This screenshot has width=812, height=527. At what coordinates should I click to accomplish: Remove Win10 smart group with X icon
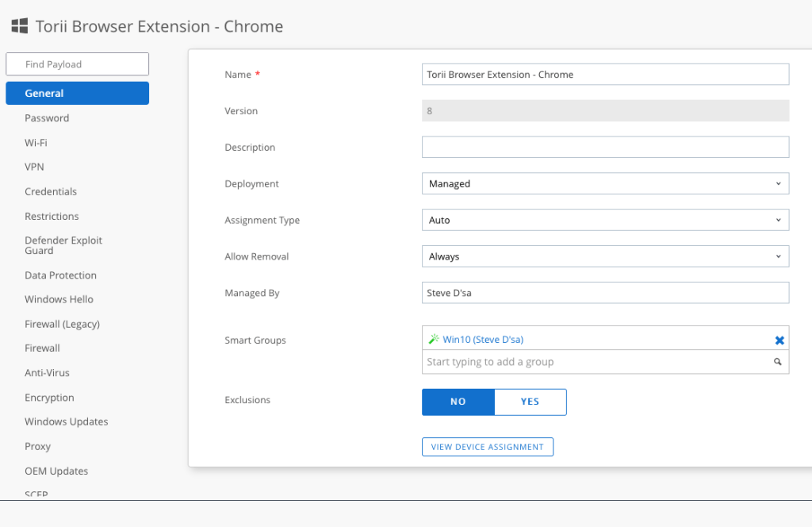(x=779, y=340)
